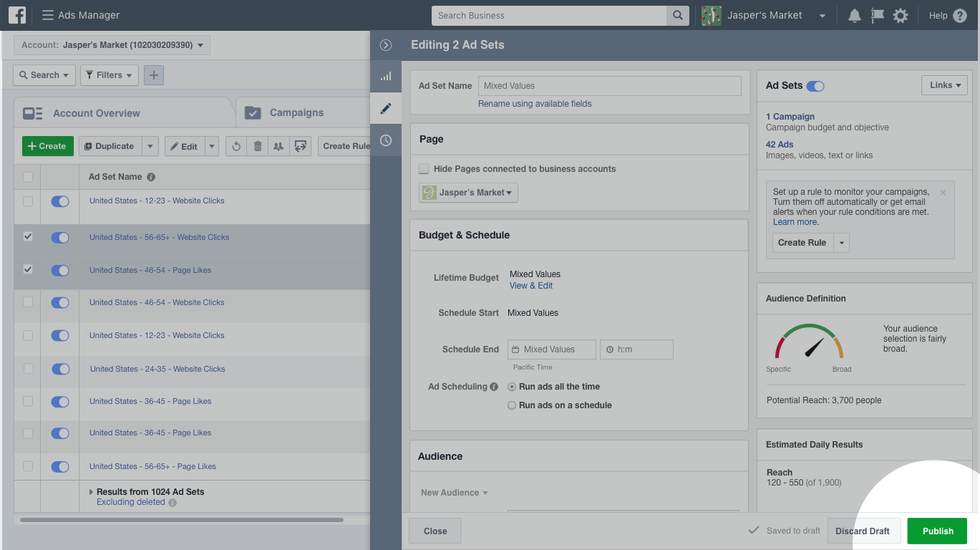Click the info icon next to Ad Set Name
980x550 pixels.
(x=151, y=177)
